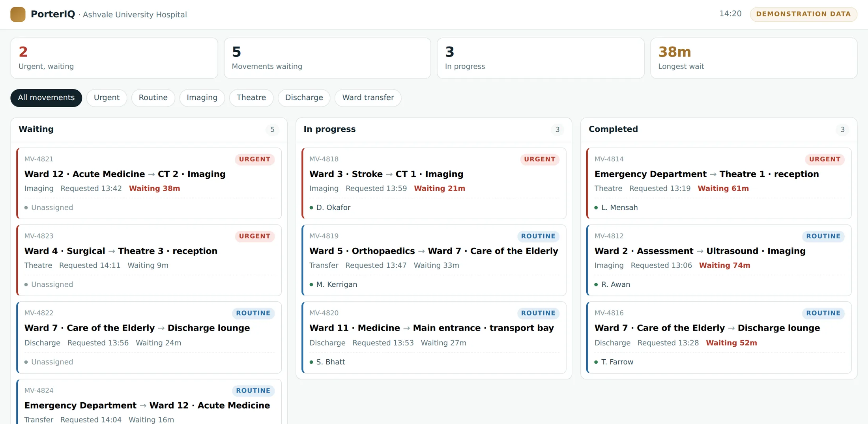Filter movements by Routine

click(x=153, y=98)
